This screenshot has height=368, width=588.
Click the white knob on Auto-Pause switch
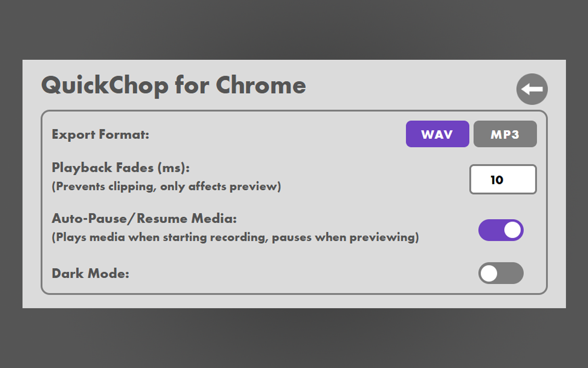pyautogui.click(x=513, y=230)
